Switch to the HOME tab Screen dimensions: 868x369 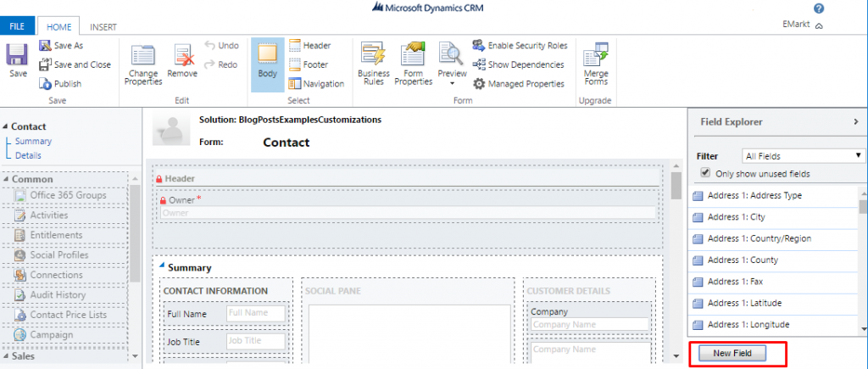(58, 26)
